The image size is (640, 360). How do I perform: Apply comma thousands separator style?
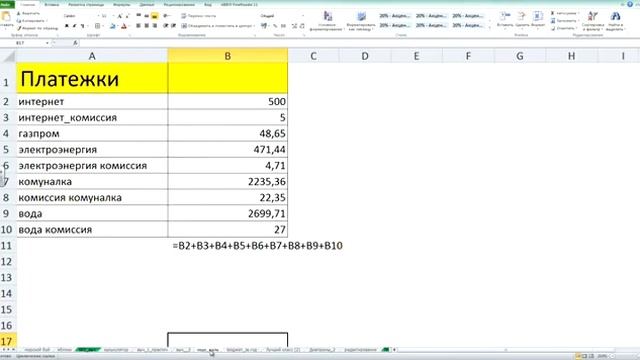pyautogui.click(x=283, y=26)
